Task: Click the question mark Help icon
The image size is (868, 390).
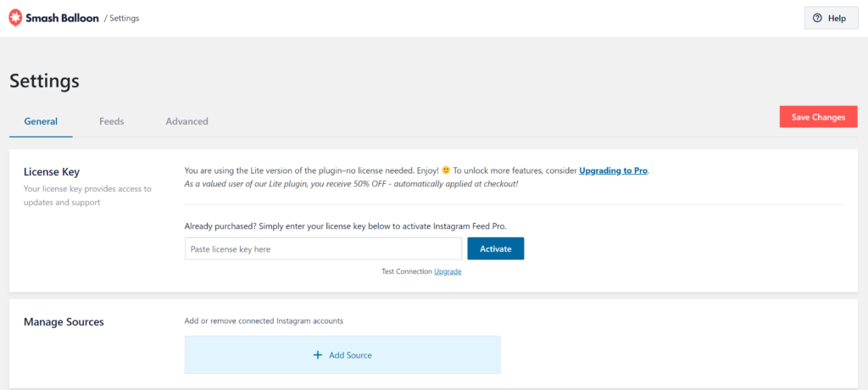Action: pyautogui.click(x=817, y=18)
